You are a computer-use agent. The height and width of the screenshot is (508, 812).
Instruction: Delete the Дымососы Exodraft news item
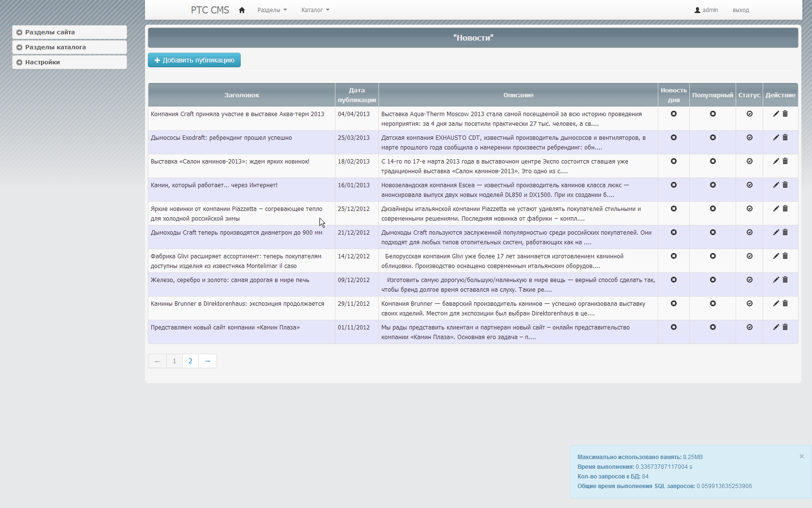[785, 137]
